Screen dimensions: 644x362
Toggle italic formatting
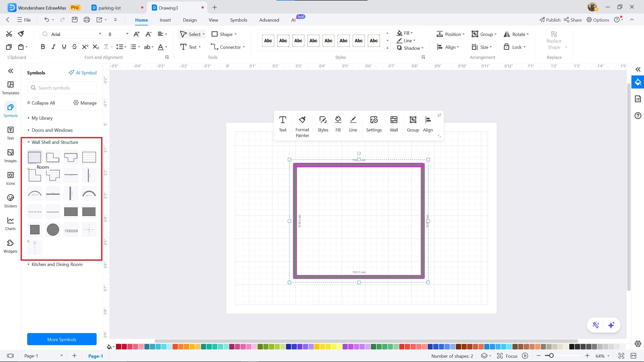click(x=53, y=47)
